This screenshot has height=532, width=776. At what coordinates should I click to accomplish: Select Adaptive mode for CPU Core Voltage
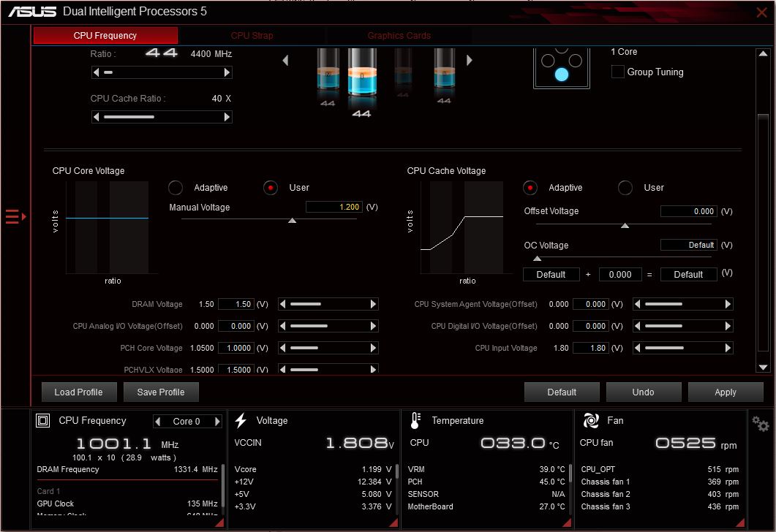(176, 188)
